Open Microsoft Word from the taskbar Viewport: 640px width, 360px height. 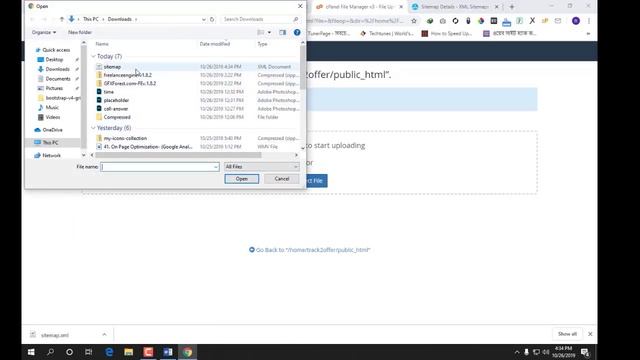168,352
